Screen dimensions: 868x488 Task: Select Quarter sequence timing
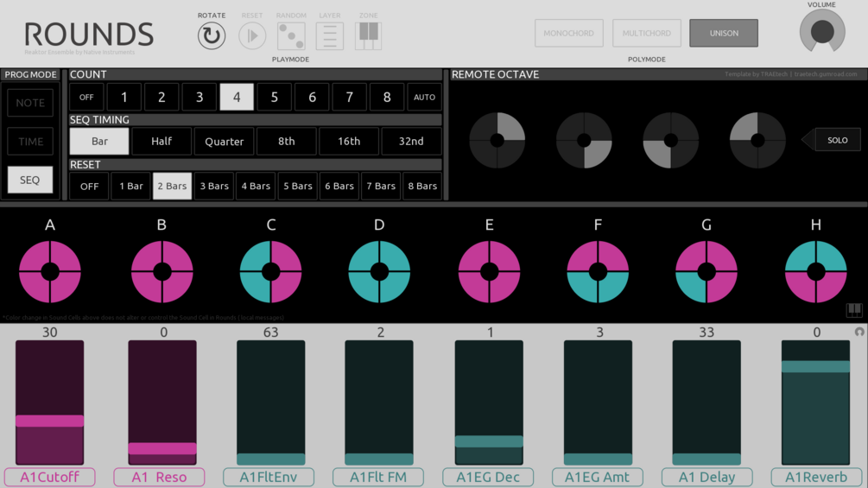click(225, 141)
